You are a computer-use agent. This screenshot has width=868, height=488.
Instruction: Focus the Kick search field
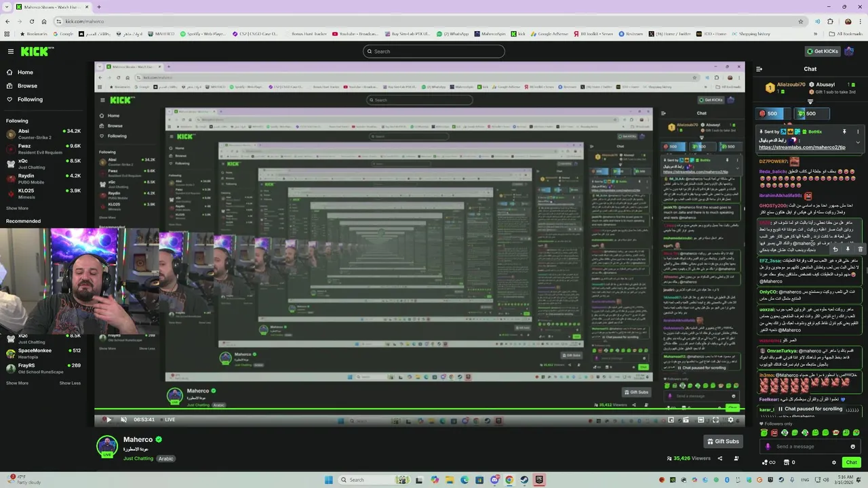(x=434, y=52)
